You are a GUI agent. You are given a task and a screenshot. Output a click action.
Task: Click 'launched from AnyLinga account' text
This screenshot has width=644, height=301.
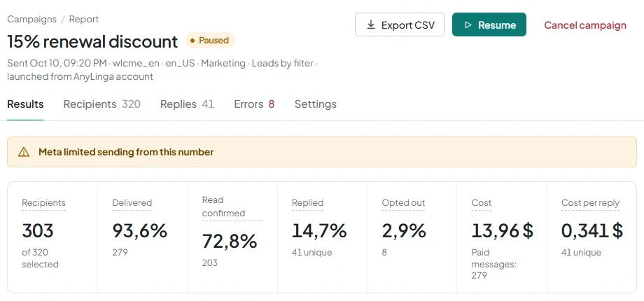coord(80,76)
